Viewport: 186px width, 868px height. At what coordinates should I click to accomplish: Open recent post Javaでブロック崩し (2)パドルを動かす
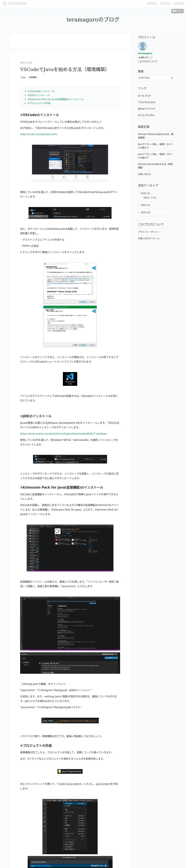tap(156, 146)
